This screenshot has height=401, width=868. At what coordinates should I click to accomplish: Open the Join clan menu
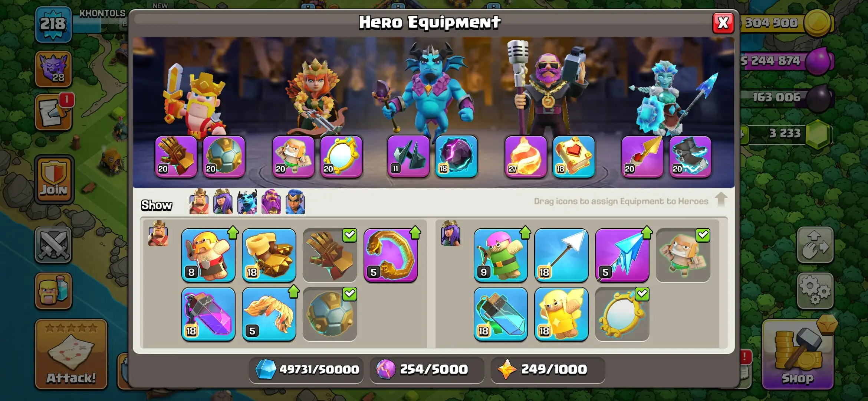(x=54, y=180)
